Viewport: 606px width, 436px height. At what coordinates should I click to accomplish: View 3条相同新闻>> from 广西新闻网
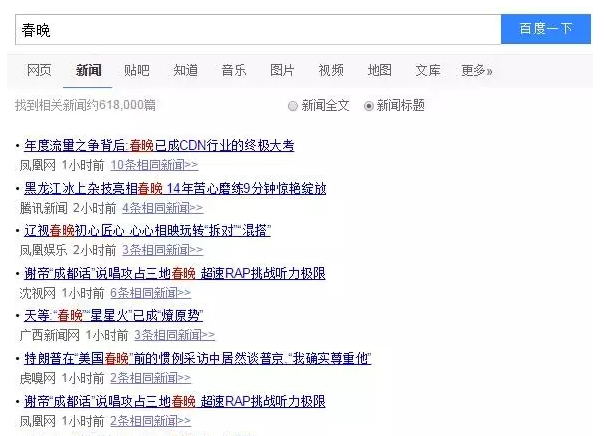175,335
